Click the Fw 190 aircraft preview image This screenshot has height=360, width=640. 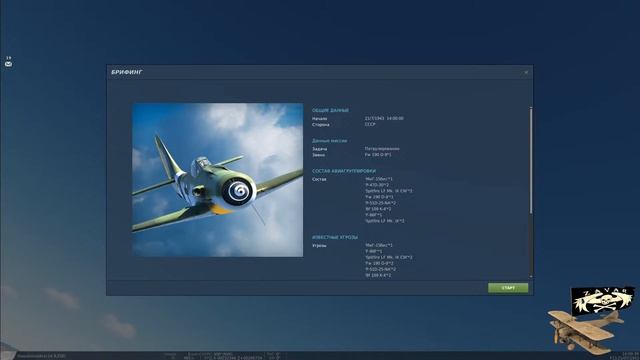218,180
